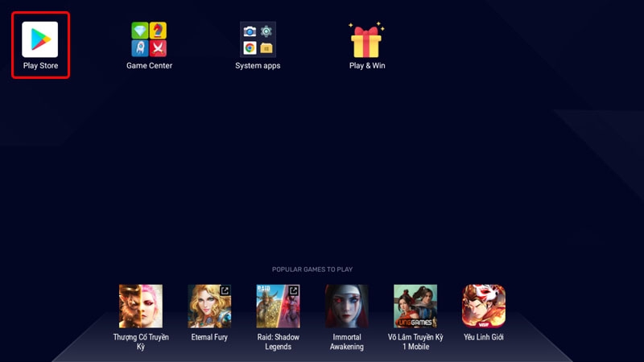644x362 pixels.
Task: Launch Raid: Shadow Legends game
Action: coord(278,306)
